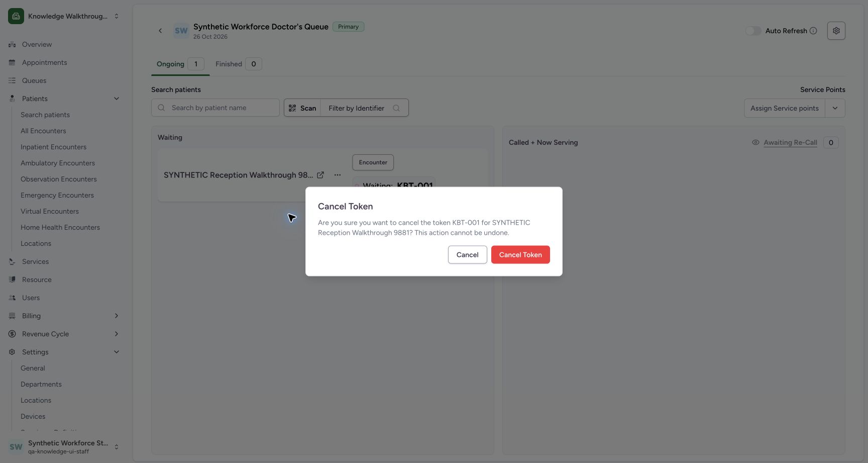Open patient in new tab icon
Screen dimensions: 868x463
point(320,175)
